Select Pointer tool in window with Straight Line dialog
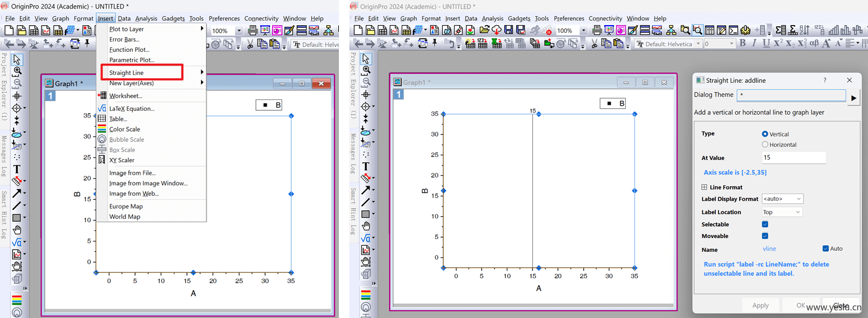This screenshot has height=318, width=868. point(366,58)
